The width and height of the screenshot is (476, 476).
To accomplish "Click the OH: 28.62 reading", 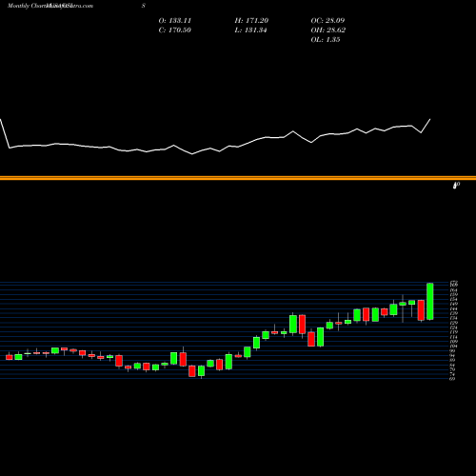I will tap(328, 30).
